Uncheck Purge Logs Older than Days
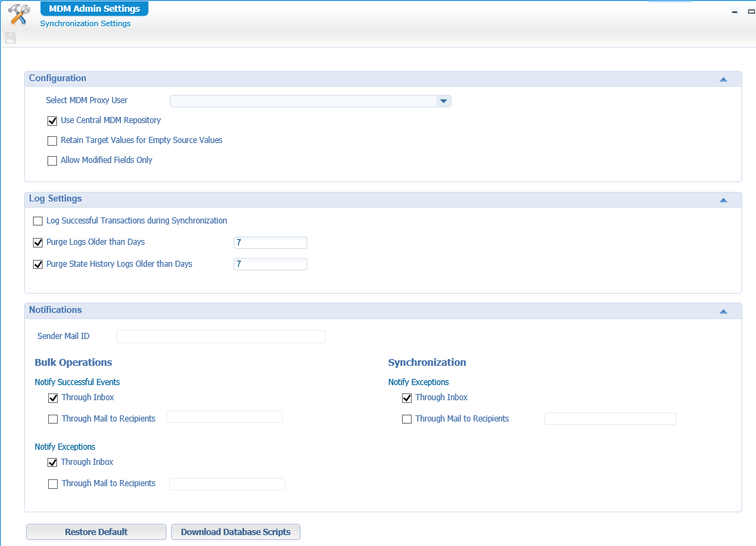756x546 pixels. tap(38, 243)
